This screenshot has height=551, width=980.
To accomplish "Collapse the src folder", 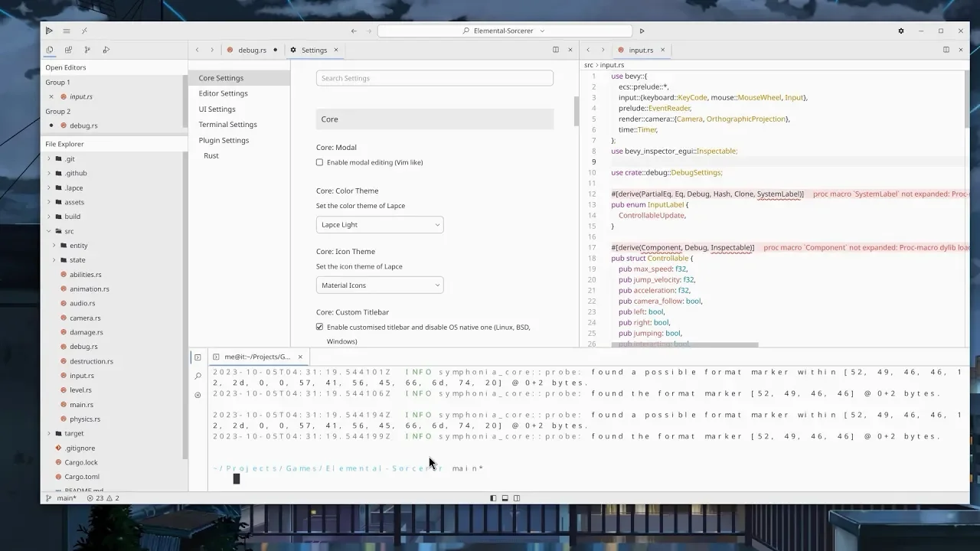I will (49, 231).
